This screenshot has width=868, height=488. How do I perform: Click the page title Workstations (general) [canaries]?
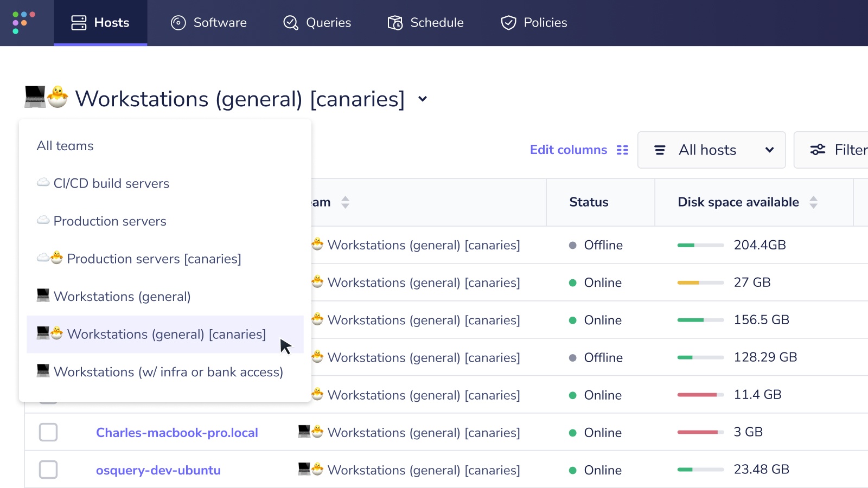point(240,99)
